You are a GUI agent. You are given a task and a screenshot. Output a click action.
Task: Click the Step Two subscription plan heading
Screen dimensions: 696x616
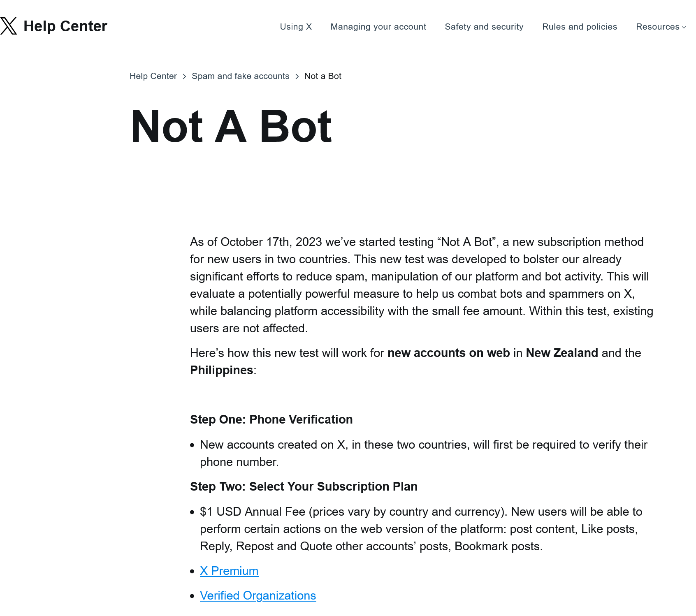(x=303, y=486)
